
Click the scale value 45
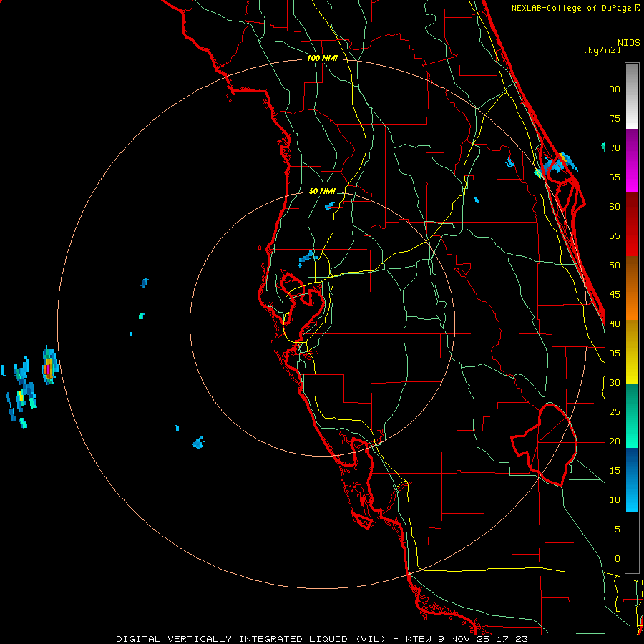coord(615,295)
